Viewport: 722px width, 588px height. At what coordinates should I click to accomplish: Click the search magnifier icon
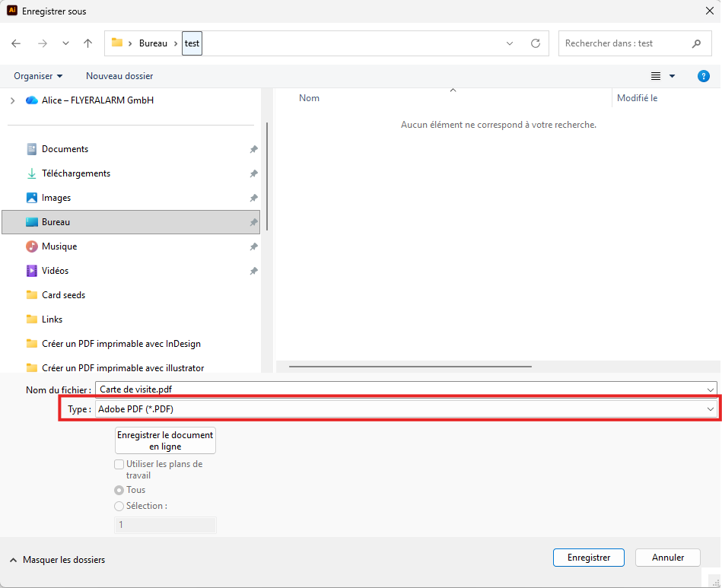click(x=696, y=43)
